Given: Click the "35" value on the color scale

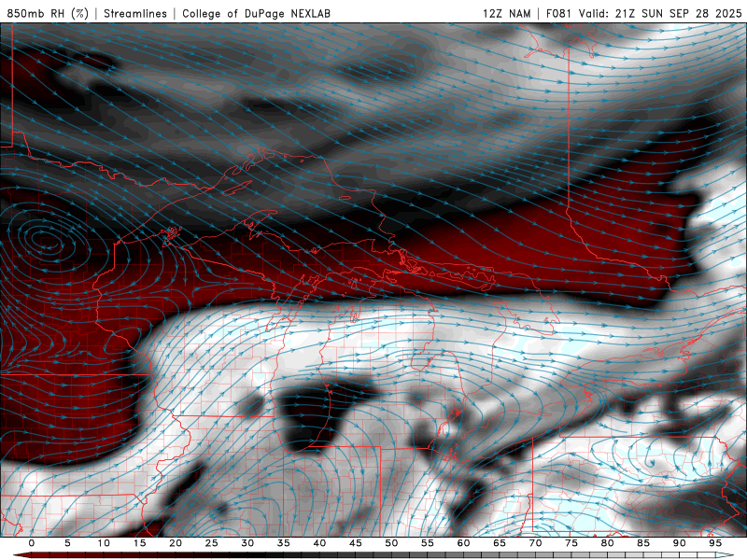Looking at the screenshot, I should pyautogui.click(x=284, y=543).
